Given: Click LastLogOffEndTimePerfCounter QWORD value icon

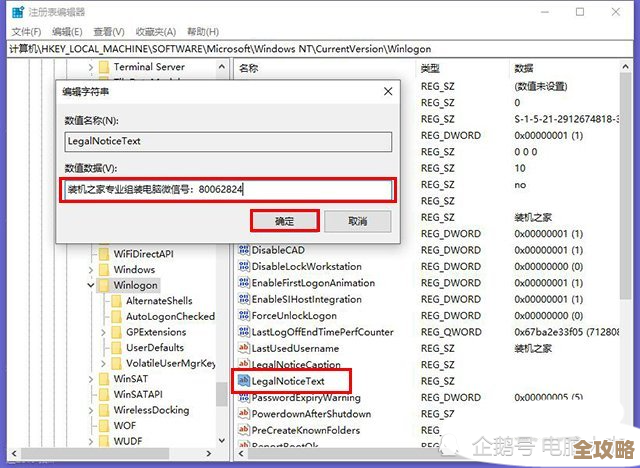Looking at the screenshot, I should (x=244, y=331).
